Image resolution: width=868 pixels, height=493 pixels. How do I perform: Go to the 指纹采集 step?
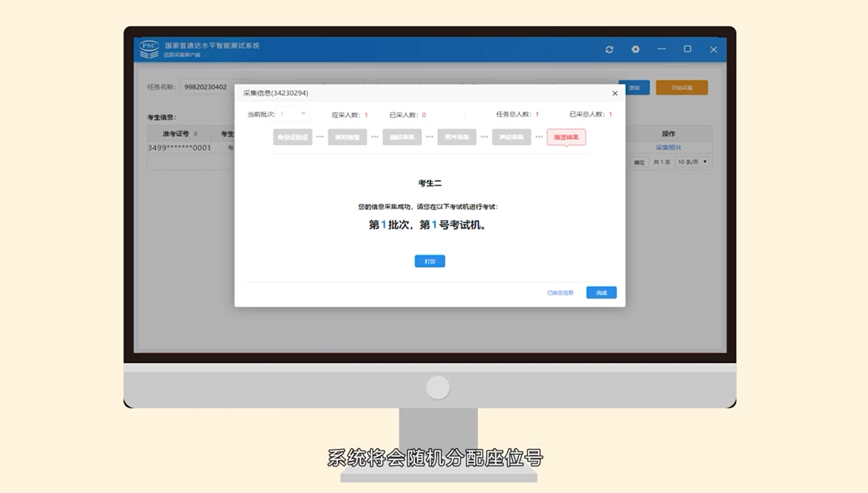point(402,137)
